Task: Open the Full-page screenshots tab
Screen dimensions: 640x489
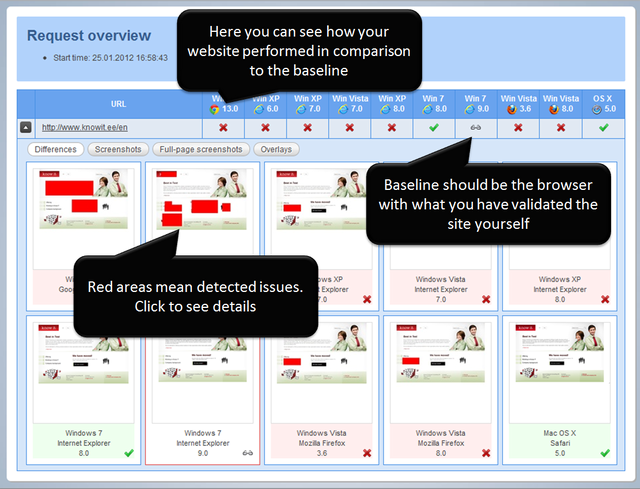Action: click(198, 149)
